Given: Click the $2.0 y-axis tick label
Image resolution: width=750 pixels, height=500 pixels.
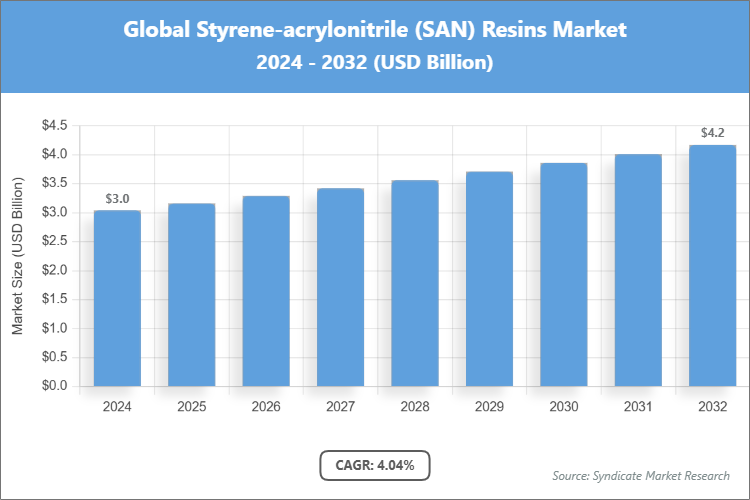Looking at the screenshot, I should click(x=55, y=270).
